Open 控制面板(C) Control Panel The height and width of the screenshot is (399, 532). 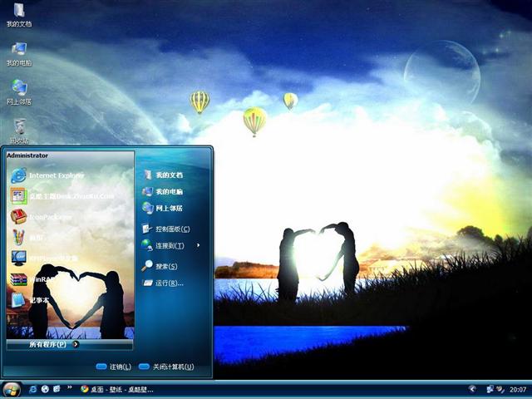click(166, 229)
